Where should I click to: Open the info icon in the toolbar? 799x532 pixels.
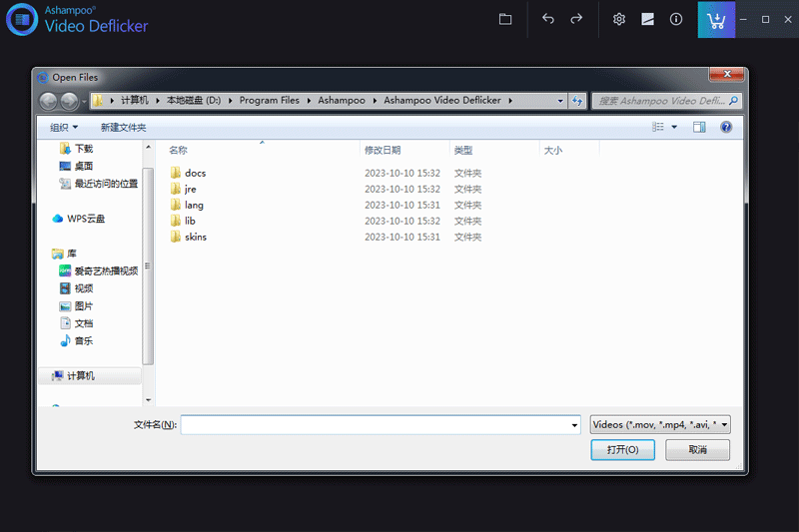pos(676,19)
